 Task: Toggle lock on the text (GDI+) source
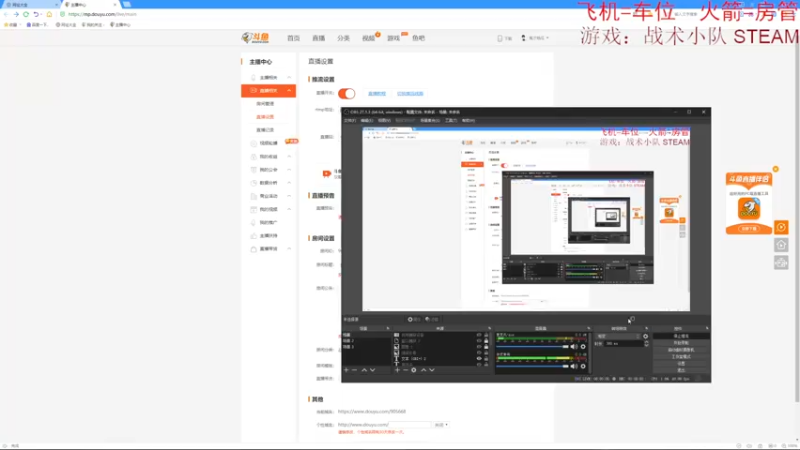click(x=486, y=359)
